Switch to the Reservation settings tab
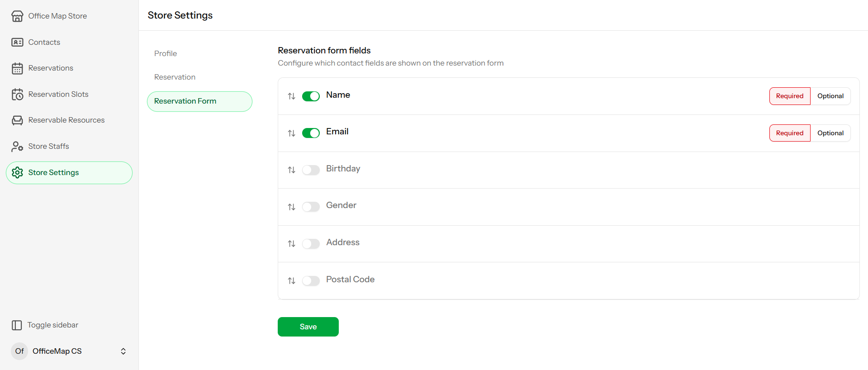Image resolution: width=868 pixels, height=370 pixels. (x=175, y=77)
